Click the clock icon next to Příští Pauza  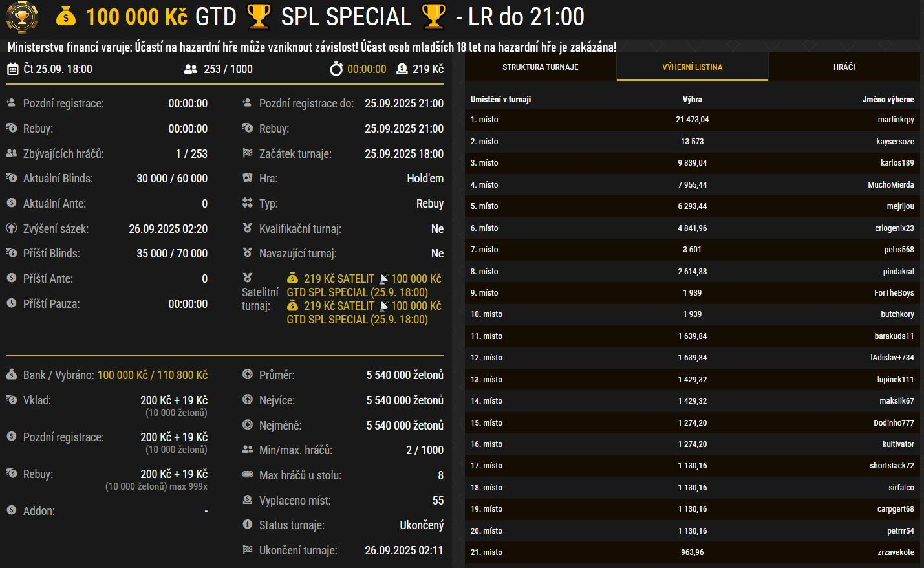(12, 303)
